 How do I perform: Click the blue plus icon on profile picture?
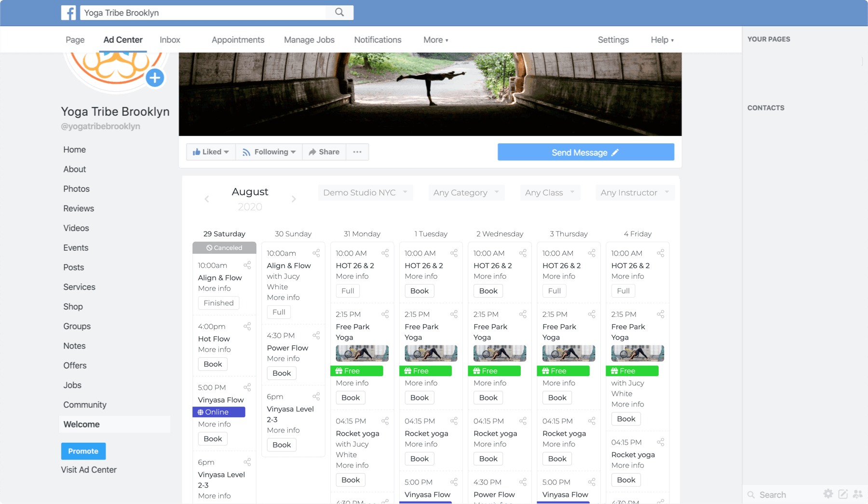(x=155, y=78)
